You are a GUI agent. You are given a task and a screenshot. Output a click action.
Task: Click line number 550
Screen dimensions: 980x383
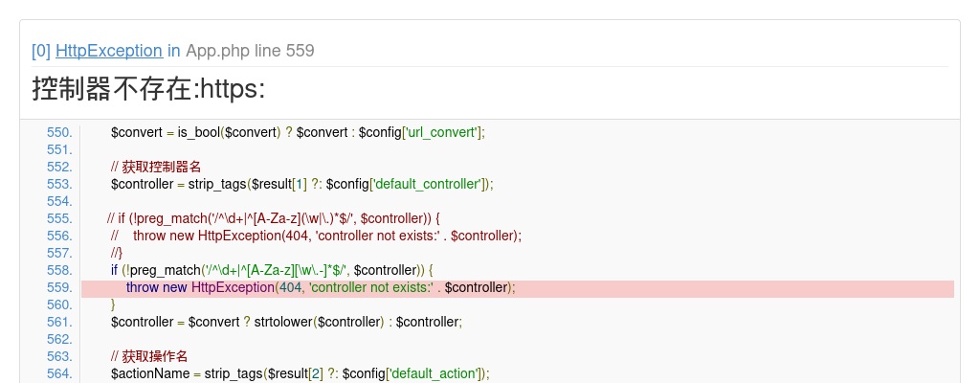[59, 132]
